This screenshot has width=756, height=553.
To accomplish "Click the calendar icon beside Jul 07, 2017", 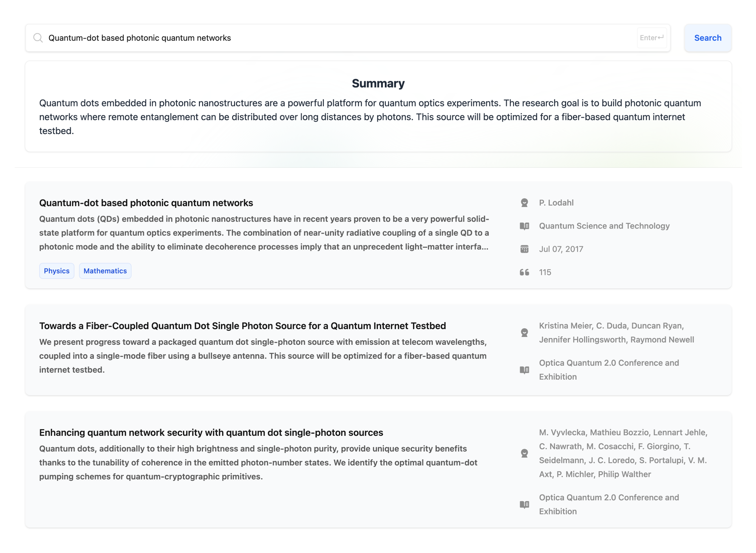I will (x=524, y=249).
